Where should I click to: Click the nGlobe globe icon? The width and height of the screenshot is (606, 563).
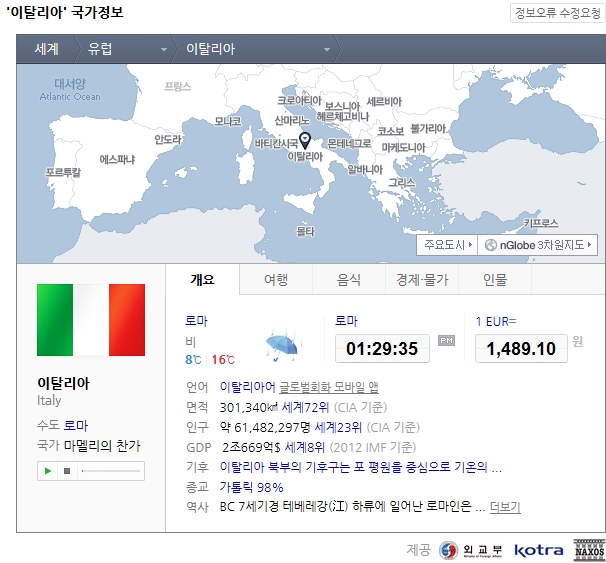click(490, 245)
